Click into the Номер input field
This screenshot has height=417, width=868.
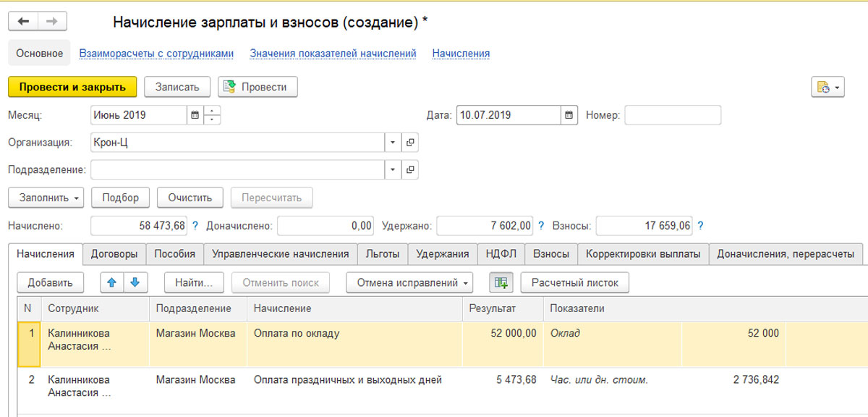[673, 115]
